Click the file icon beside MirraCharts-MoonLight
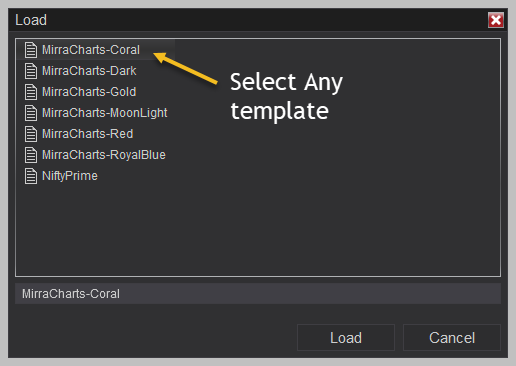516x366 pixels. click(31, 113)
